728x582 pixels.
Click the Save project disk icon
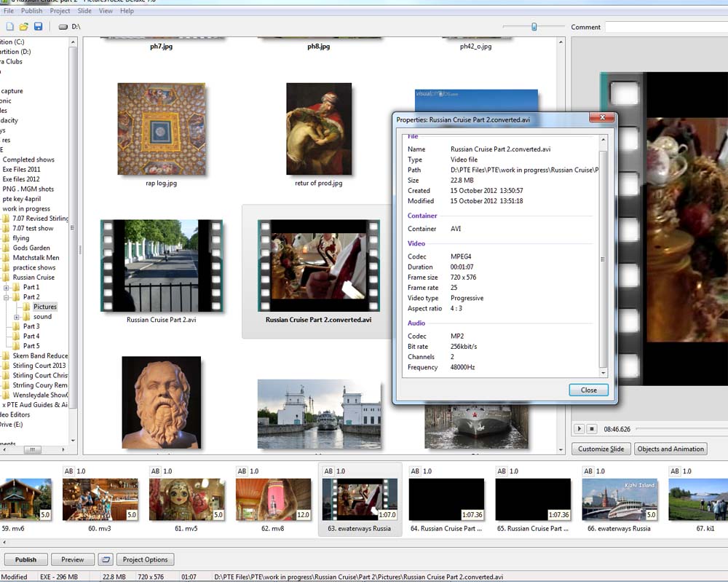pyautogui.click(x=38, y=27)
